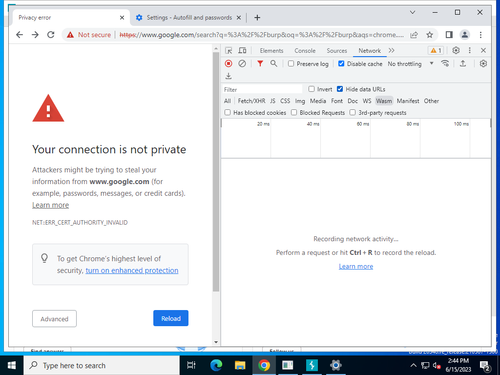Open Microsoft Edge from taskbar
Viewport: 500px width, 375px height.
(216, 366)
